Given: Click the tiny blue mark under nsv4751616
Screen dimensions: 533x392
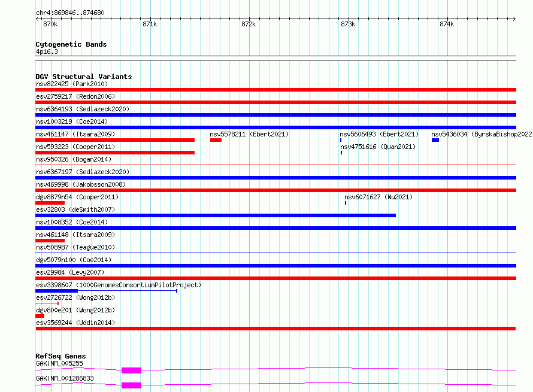Looking at the screenshot, I should tap(341, 153).
